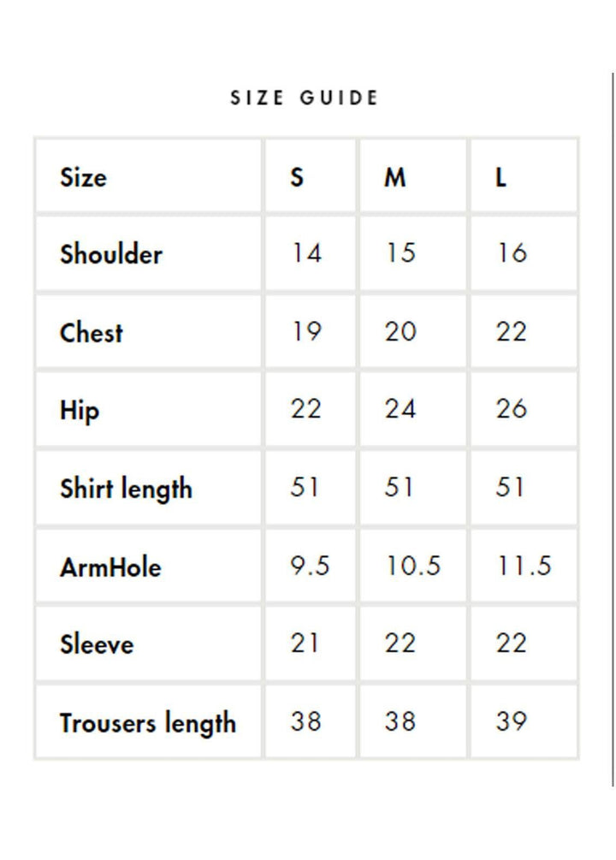Click the S column header
This screenshot has width=616, height=860.
tap(297, 177)
